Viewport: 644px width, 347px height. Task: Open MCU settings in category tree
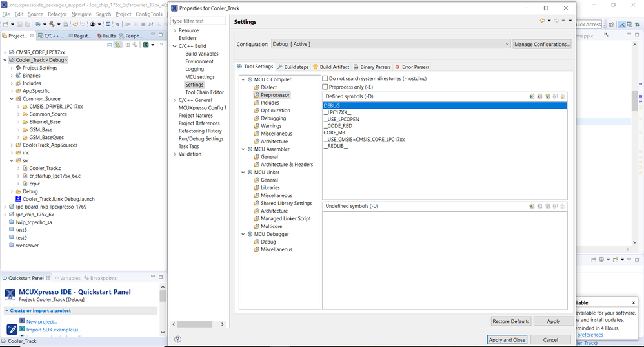[x=199, y=77]
